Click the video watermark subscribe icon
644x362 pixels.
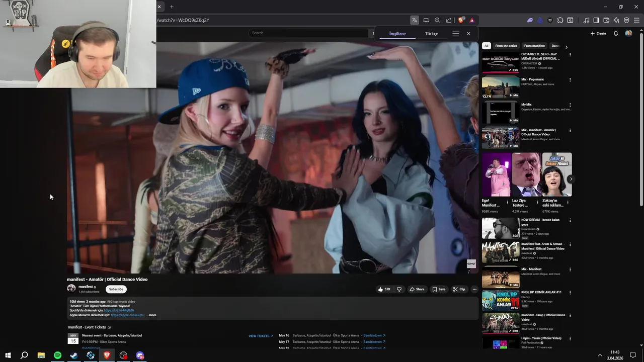(471, 264)
